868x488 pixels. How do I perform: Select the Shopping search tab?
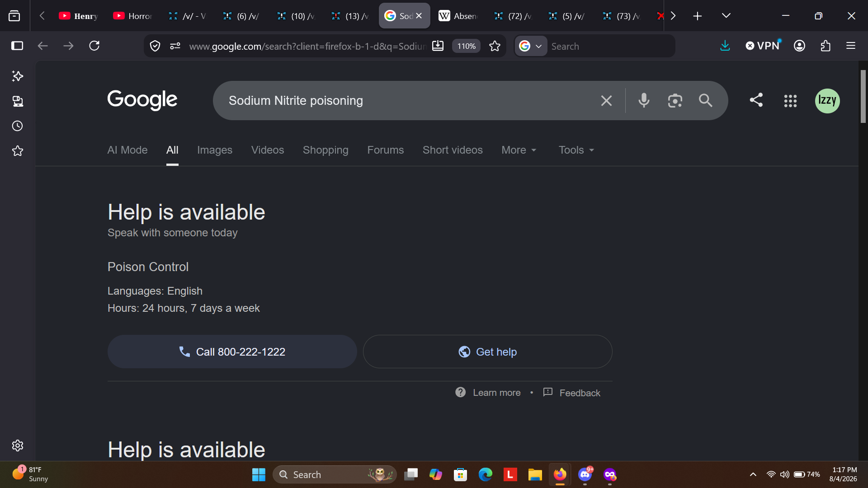(325, 150)
